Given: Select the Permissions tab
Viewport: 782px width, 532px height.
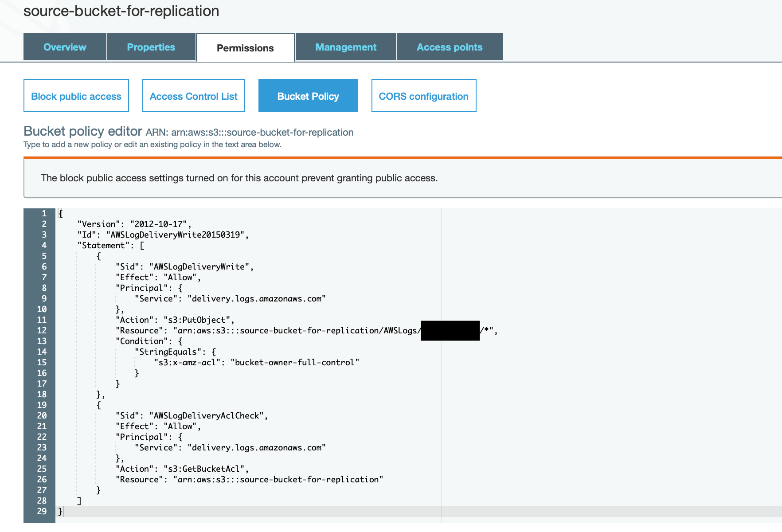Looking at the screenshot, I should (245, 47).
